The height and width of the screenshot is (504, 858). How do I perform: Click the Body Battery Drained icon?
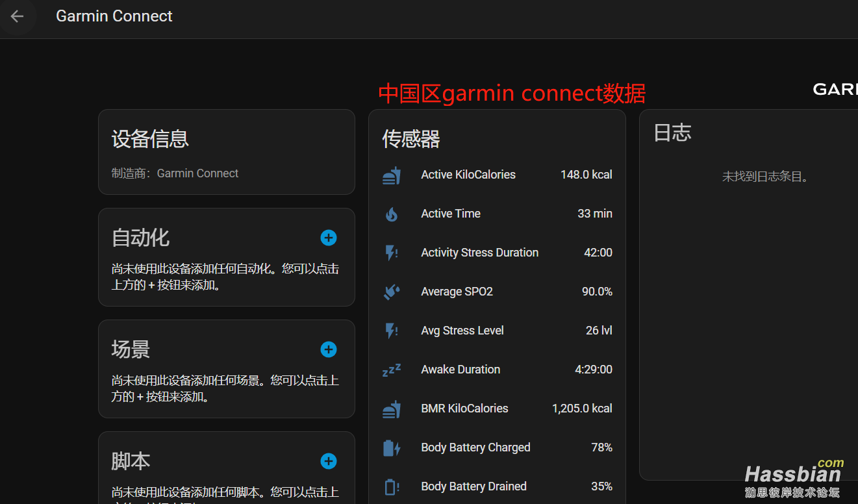[392, 486]
